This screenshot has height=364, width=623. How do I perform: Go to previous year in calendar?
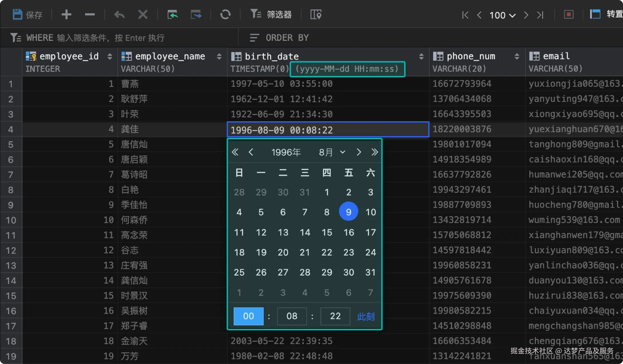coord(235,152)
